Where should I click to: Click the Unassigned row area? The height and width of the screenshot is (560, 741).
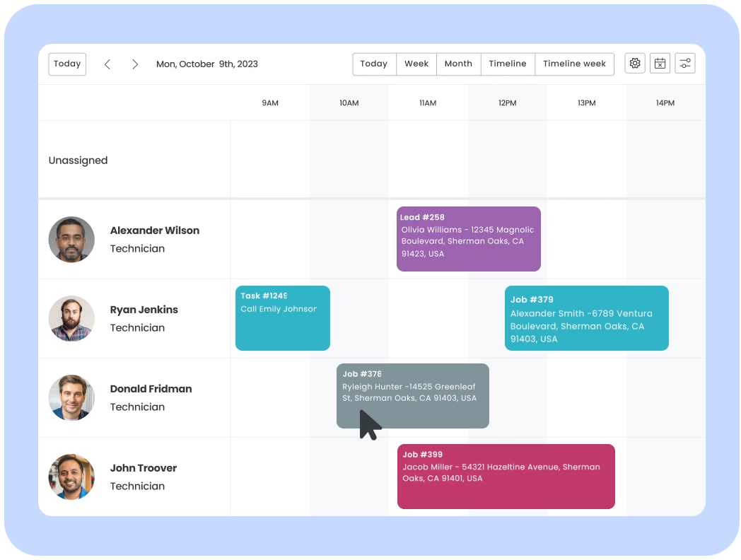pyautogui.click(x=134, y=161)
